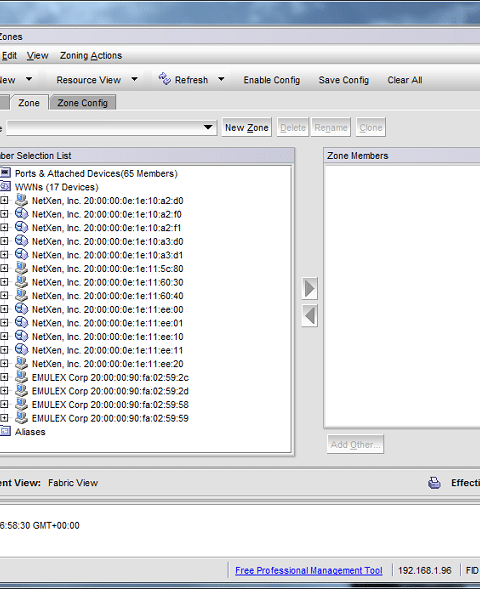Click device icon for NetXen 20:00:00:0e:1e:11:5c:80
Screen dimensions: 480x589
tap(22, 268)
